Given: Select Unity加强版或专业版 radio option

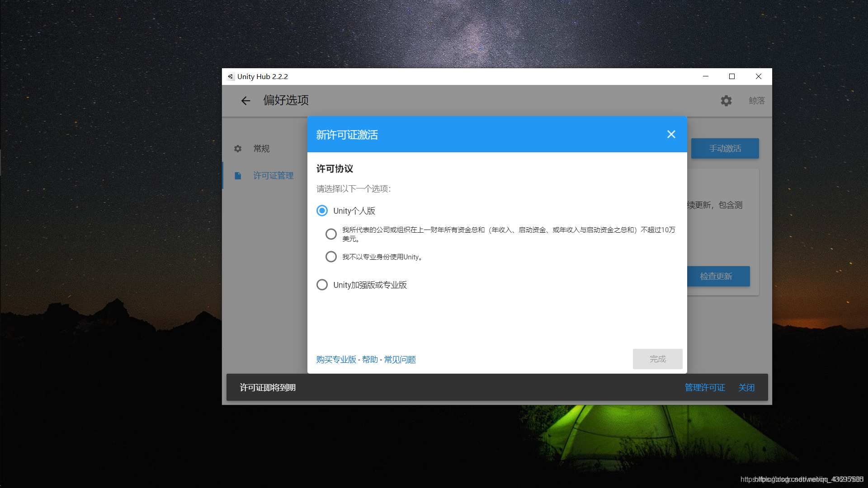Looking at the screenshot, I should (x=322, y=285).
